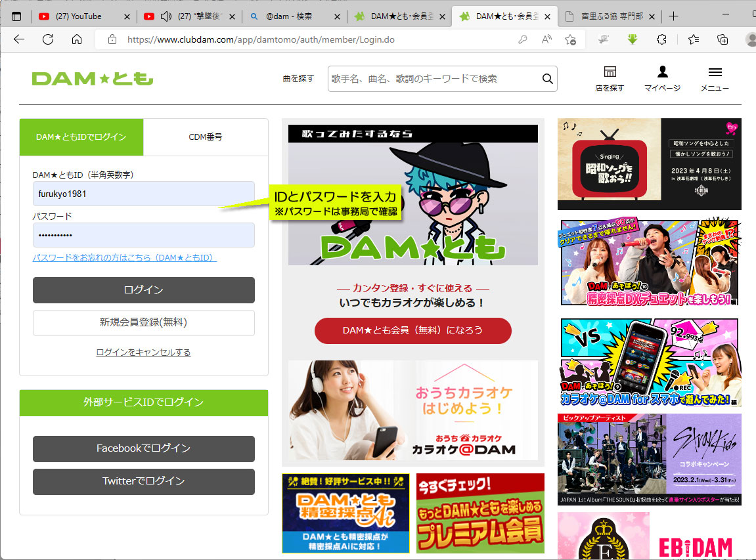Image resolution: width=756 pixels, height=560 pixels.
Task: Click the browser address bar URL
Action: 261,39
